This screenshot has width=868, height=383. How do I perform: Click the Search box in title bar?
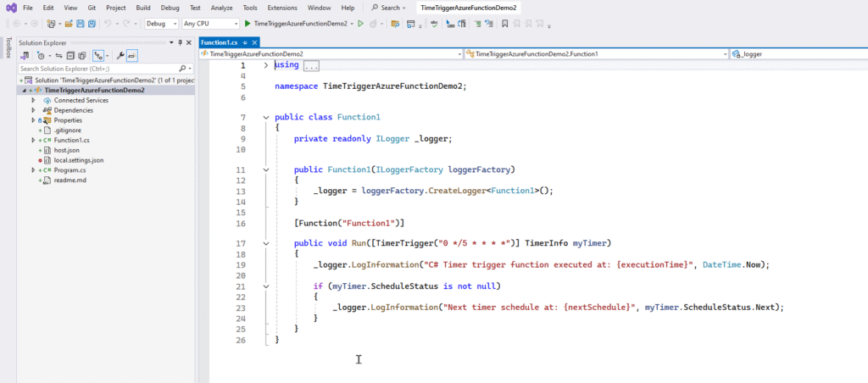pyautogui.click(x=388, y=8)
